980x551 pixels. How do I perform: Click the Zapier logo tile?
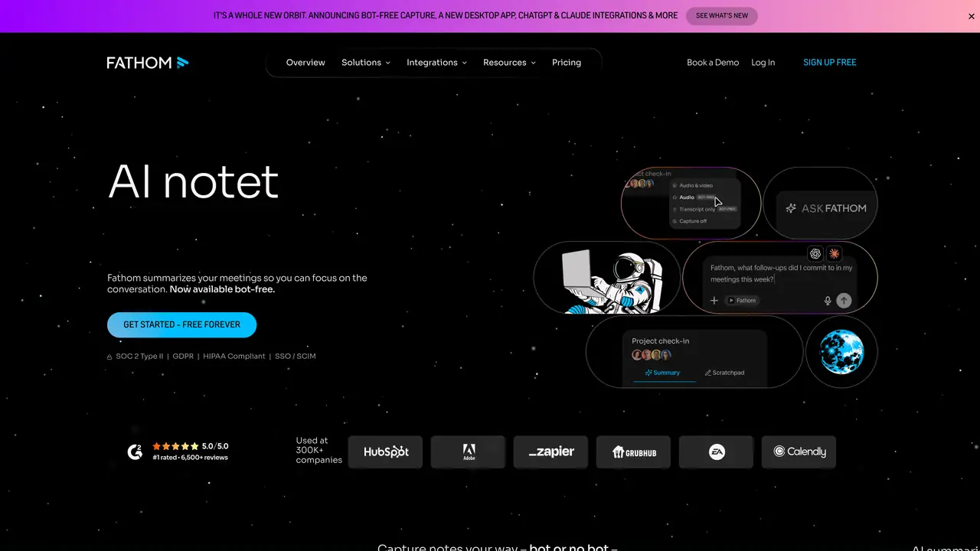(x=550, y=452)
